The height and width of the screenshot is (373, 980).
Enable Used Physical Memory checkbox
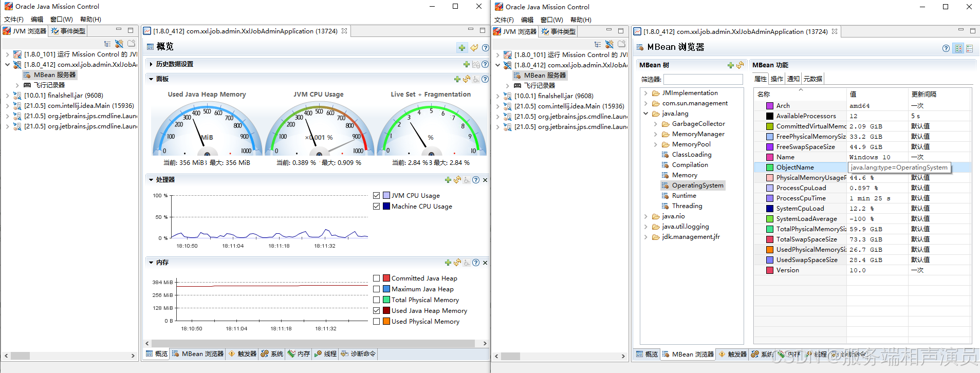[377, 322]
